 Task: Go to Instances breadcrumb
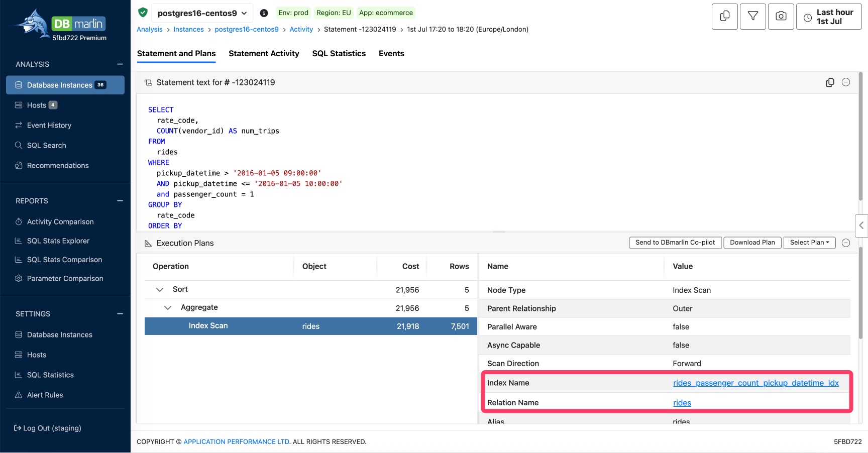point(188,30)
